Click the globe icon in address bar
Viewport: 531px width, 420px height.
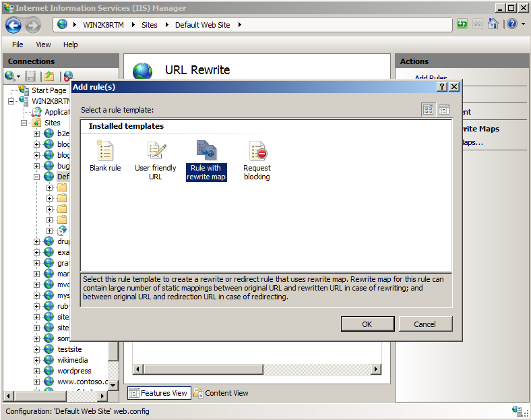62,24
